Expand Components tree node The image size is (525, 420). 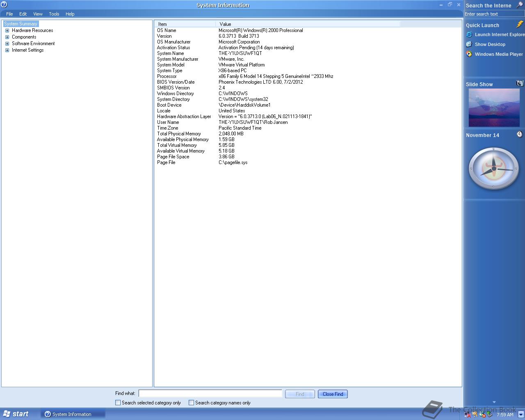click(x=7, y=37)
